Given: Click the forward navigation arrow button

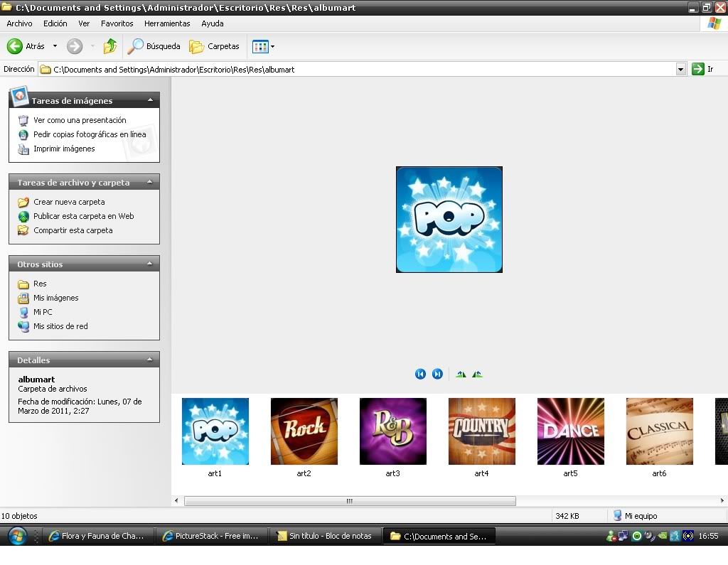Looking at the screenshot, I should click(x=74, y=46).
